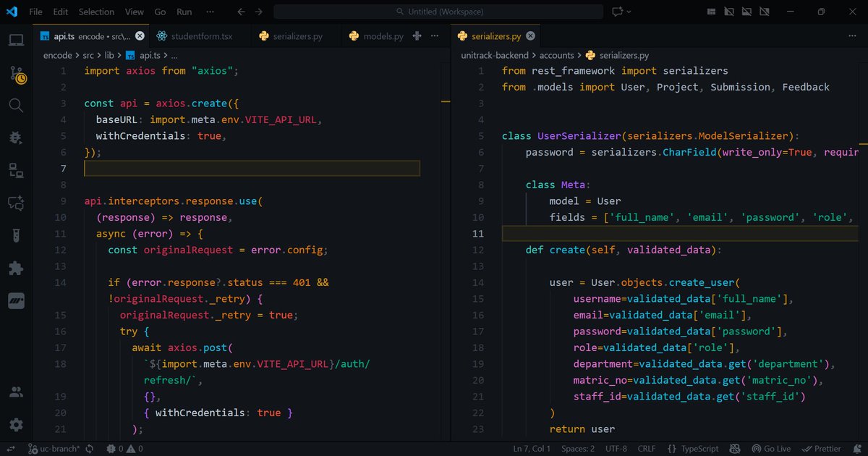Screen dimensions: 868x456
Task: Click the 'Untitled (Workspace)' command center search box
Action: 438,12
